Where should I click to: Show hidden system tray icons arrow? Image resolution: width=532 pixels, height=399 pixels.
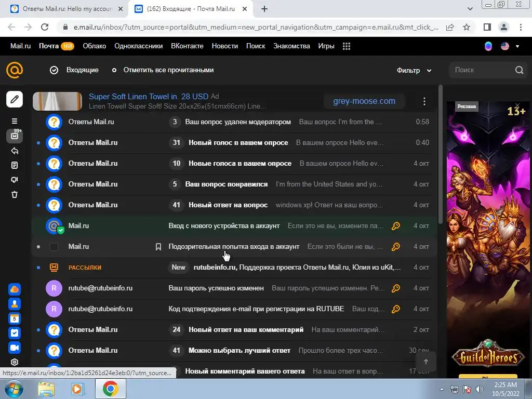click(x=442, y=389)
